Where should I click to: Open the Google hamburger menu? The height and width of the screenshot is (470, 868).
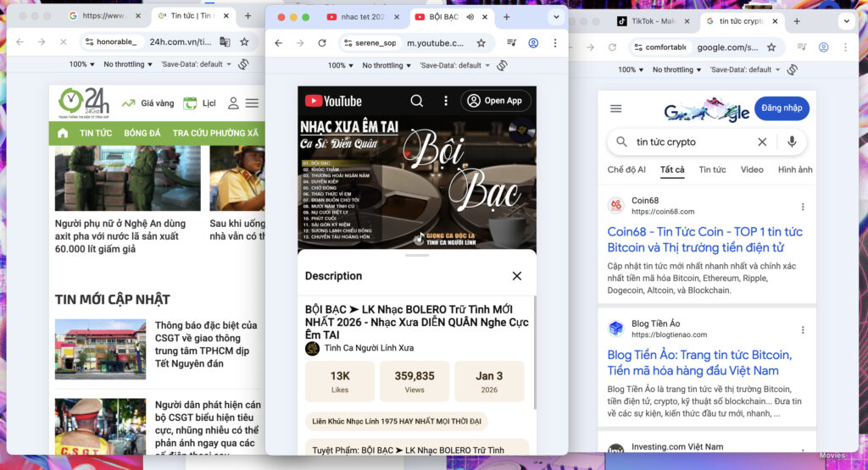click(x=616, y=108)
